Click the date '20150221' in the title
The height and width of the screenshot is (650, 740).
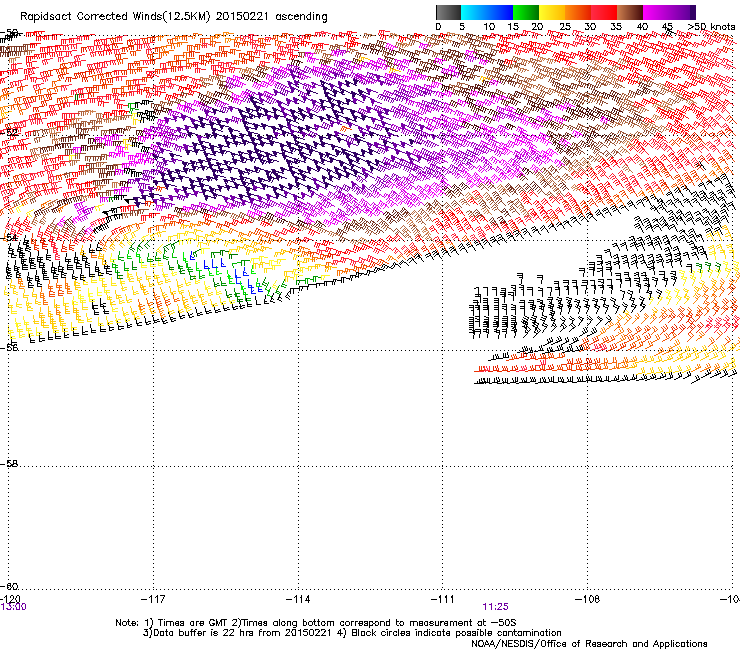tap(242, 17)
